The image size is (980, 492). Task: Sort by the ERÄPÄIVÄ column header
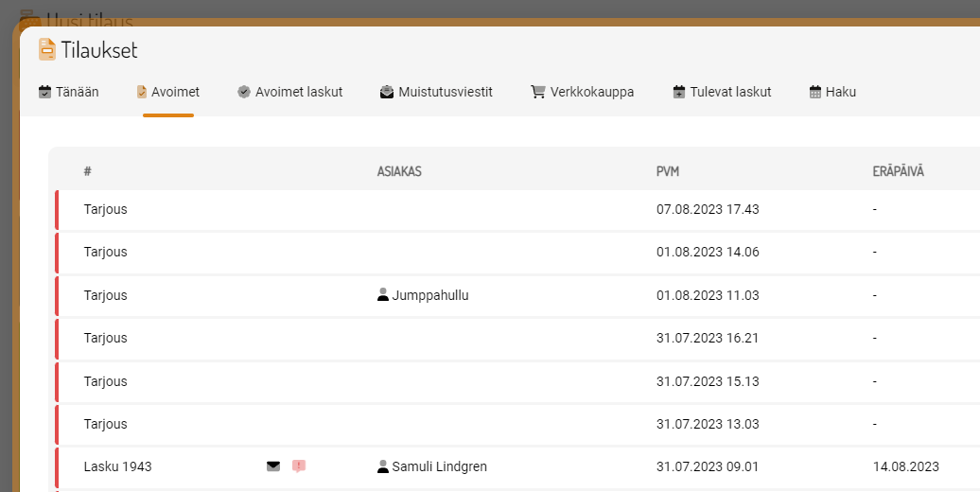point(898,171)
